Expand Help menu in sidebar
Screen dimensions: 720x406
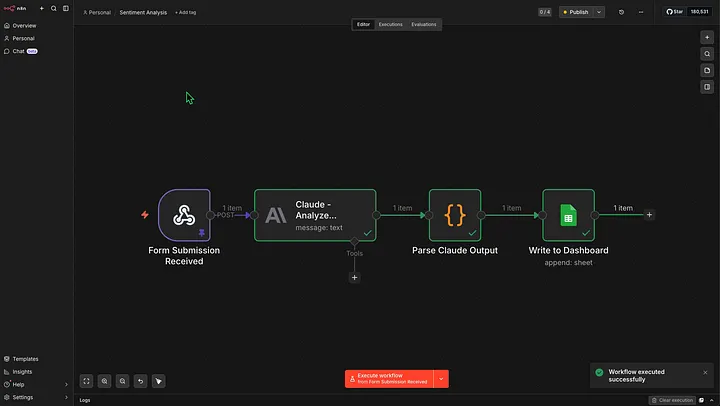pos(36,385)
